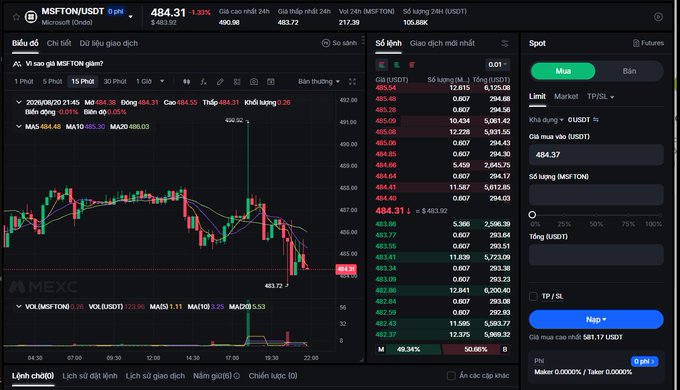The height and width of the screenshot is (390, 680).
Task: Open the TP/SL order type dropdown
Action: click(x=600, y=97)
